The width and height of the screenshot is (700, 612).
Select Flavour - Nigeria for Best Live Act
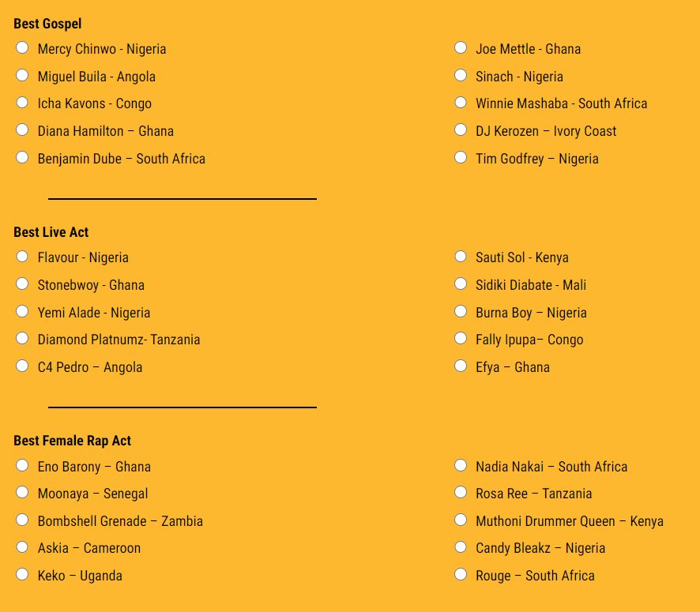coord(22,257)
